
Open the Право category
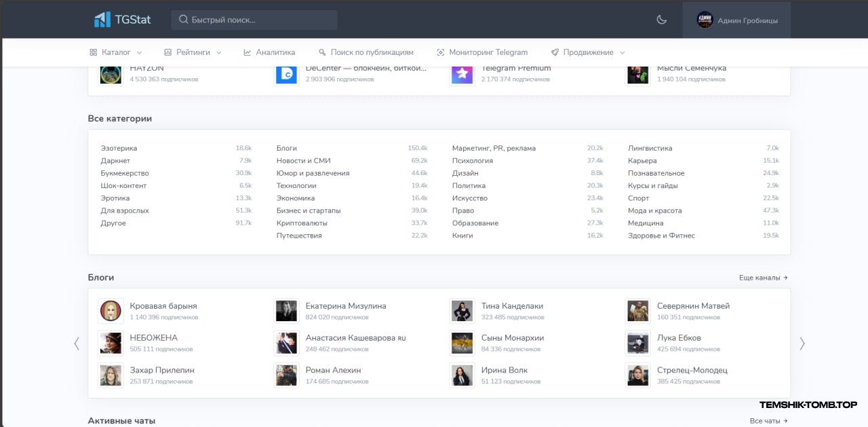click(463, 210)
